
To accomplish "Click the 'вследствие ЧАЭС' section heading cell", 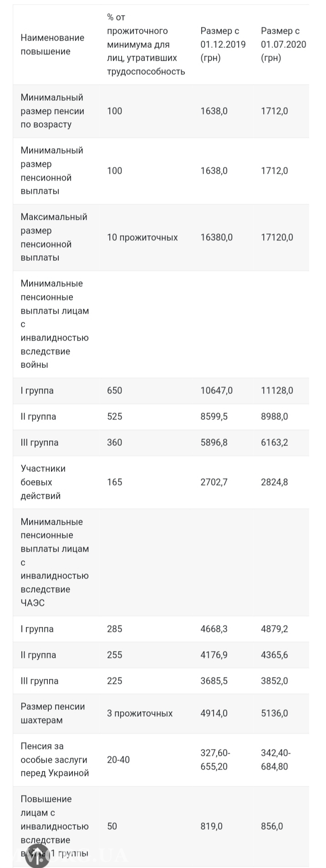I will pyautogui.click(x=55, y=562).
